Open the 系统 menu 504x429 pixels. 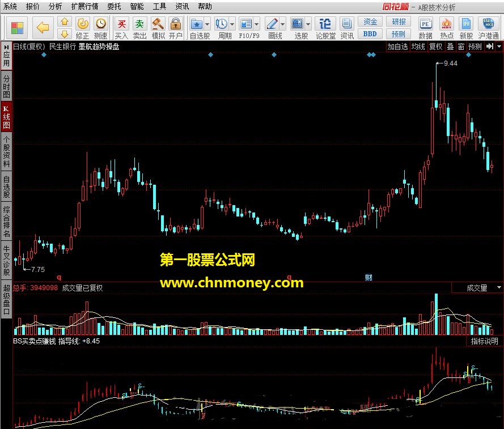[10, 6]
